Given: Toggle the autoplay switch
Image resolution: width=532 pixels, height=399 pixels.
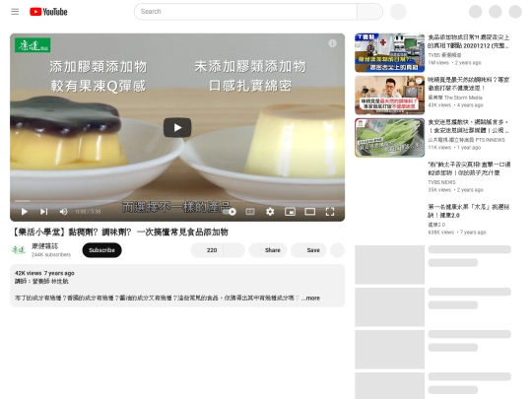Looking at the screenshot, I should click(230, 212).
